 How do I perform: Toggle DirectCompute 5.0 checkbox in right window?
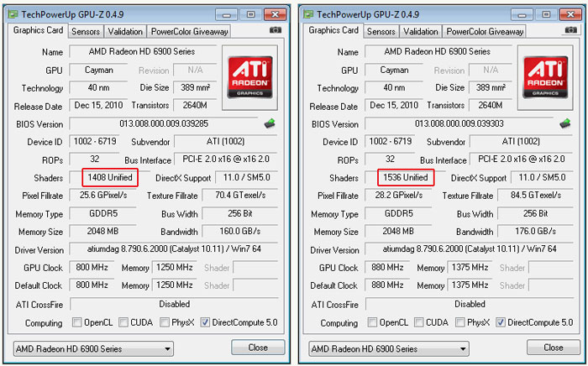[x=501, y=322]
